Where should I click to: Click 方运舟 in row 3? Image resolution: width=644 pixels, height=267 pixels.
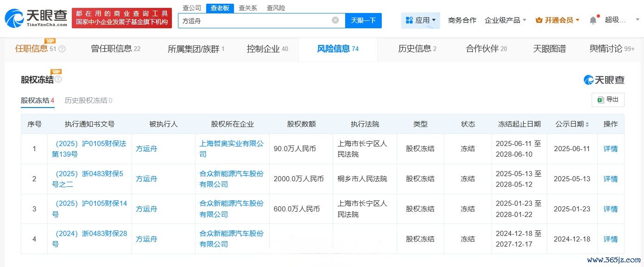tap(146, 209)
